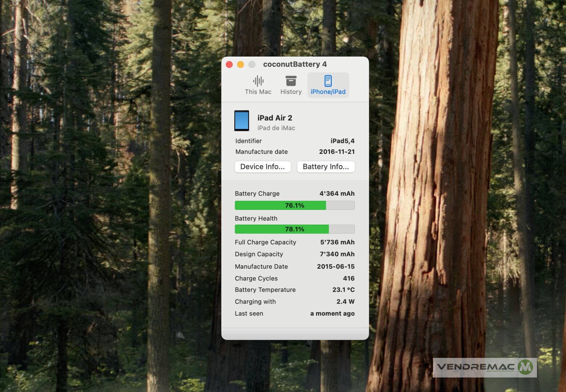Select the iPhone/iPad tab label
The image size is (566, 392).
(328, 92)
